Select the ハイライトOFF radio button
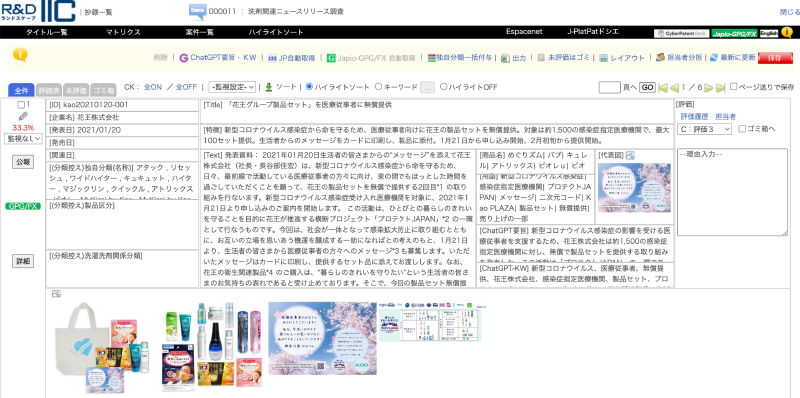The width and height of the screenshot is (800, 398). [443, 87]
